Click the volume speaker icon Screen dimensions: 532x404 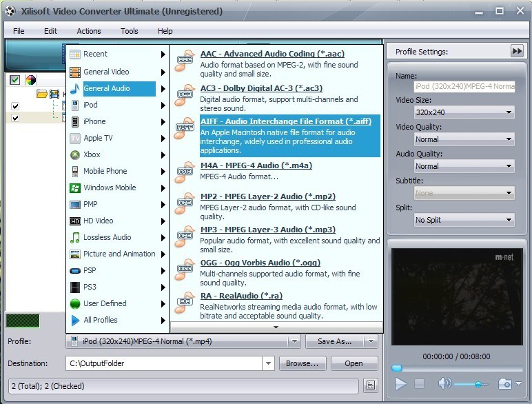tap(444, 383)
